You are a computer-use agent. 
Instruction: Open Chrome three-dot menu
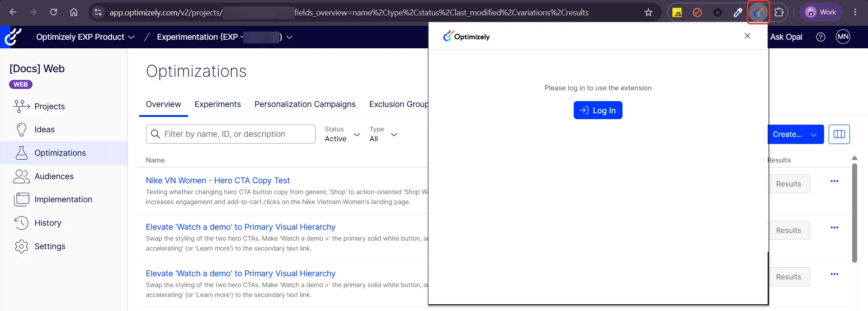[x=855, y=12]
